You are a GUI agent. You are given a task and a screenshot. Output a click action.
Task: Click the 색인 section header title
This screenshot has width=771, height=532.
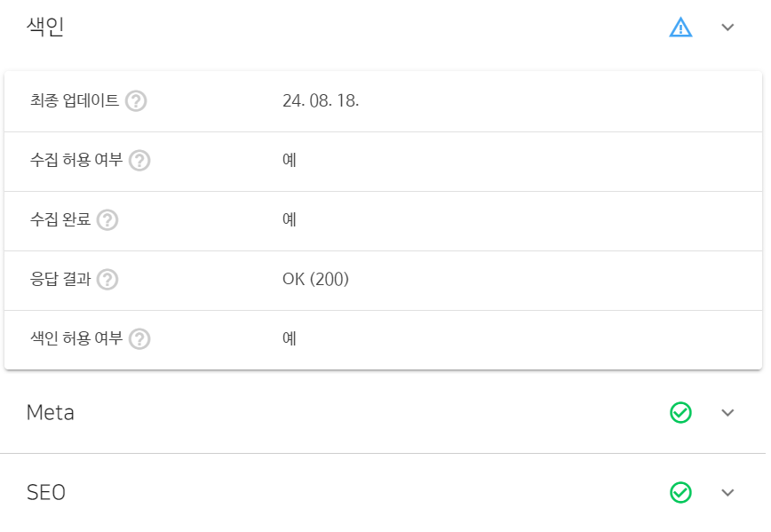pyautogui.click(x=45, y=28)
